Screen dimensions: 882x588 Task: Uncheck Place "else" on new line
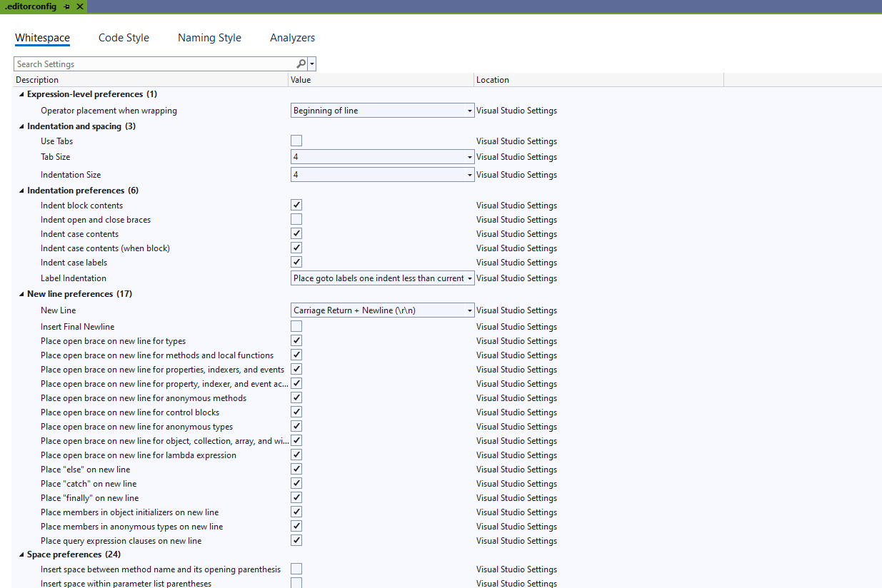[x=296, y=470]
